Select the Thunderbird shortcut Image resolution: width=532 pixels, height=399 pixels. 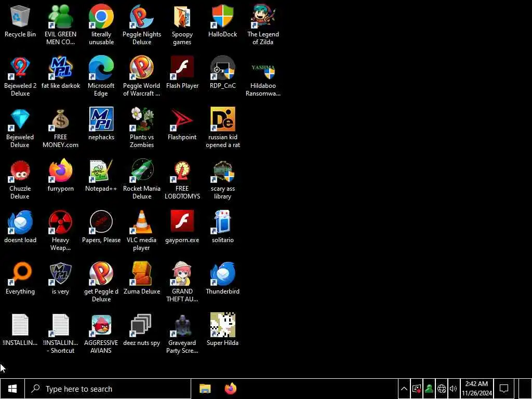[222, 278]
